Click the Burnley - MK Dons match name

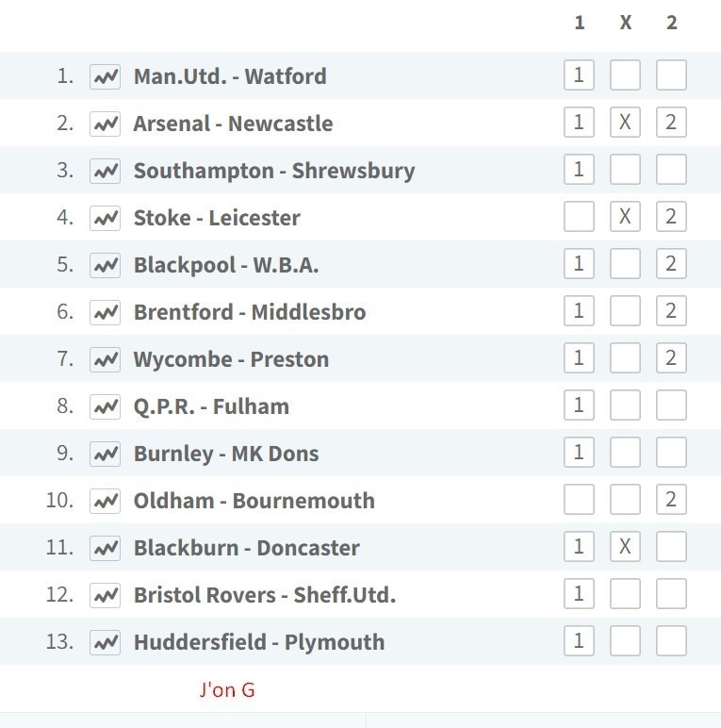(x=226, y=454)
